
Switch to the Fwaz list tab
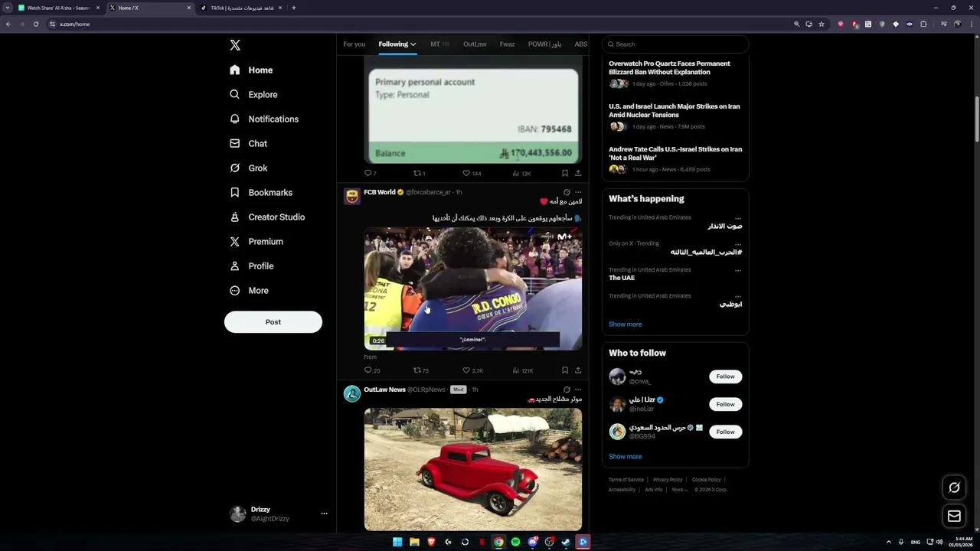[x=508, y=44]
